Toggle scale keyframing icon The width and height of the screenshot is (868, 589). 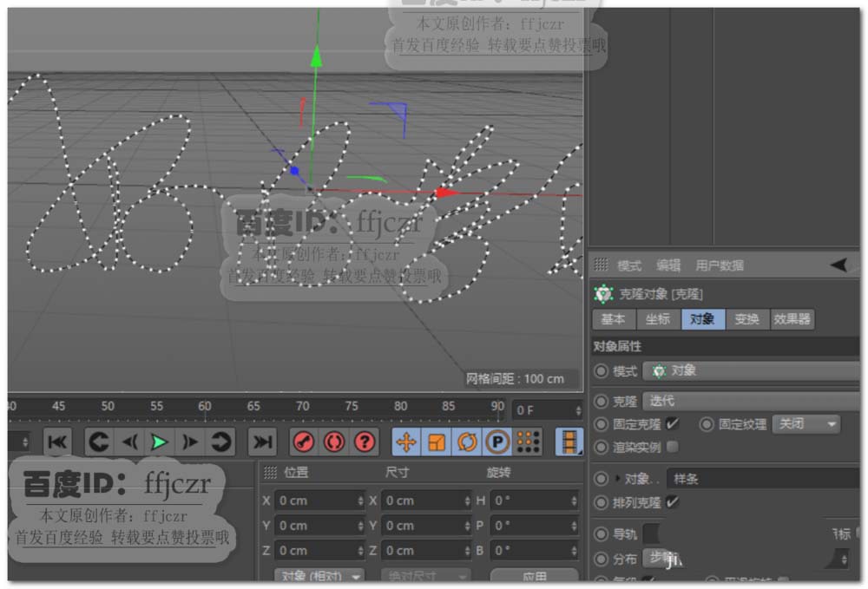pos(437,442)
